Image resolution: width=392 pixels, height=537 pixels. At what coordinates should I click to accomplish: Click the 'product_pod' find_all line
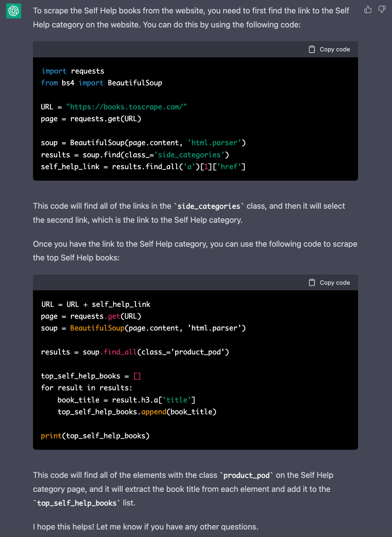click(135, 352)
